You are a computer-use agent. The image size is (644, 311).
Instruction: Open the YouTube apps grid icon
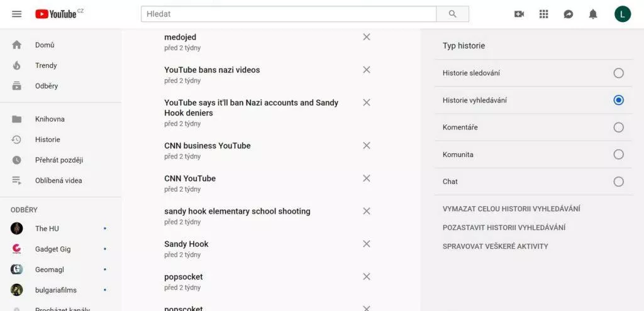544,14
